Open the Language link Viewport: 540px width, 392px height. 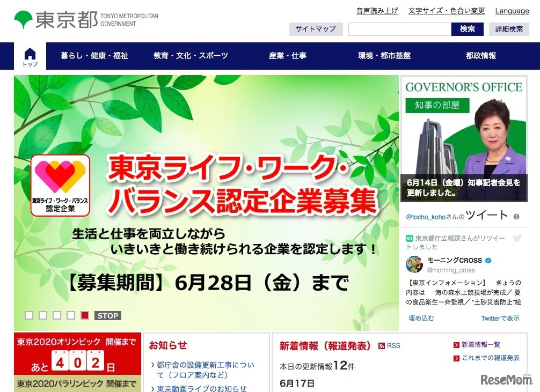coord(512,11)
